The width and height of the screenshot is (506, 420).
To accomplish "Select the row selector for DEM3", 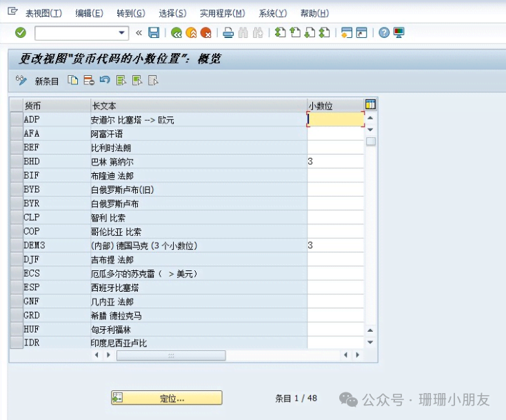I will 16,246.
